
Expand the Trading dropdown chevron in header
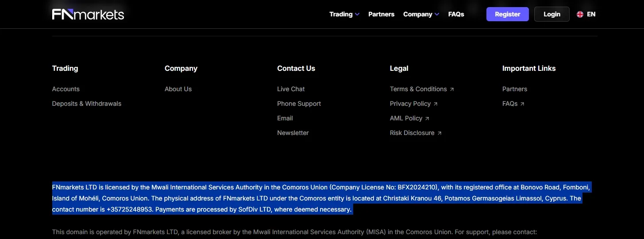tap(357, 15)
